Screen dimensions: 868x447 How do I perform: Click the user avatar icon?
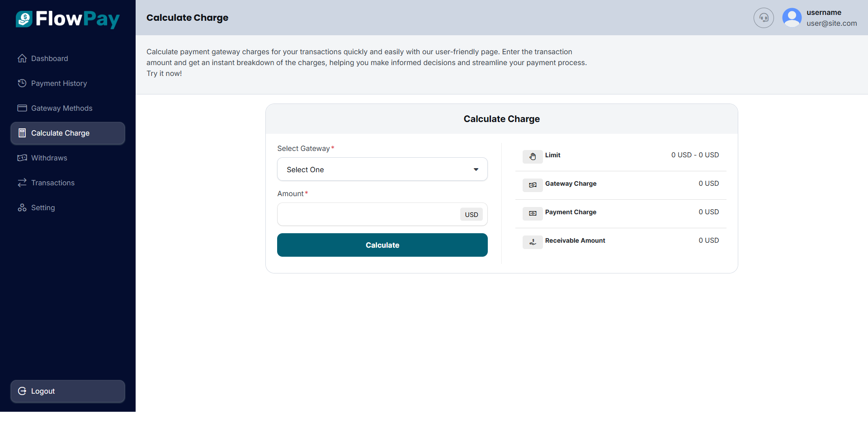[792, 18]
